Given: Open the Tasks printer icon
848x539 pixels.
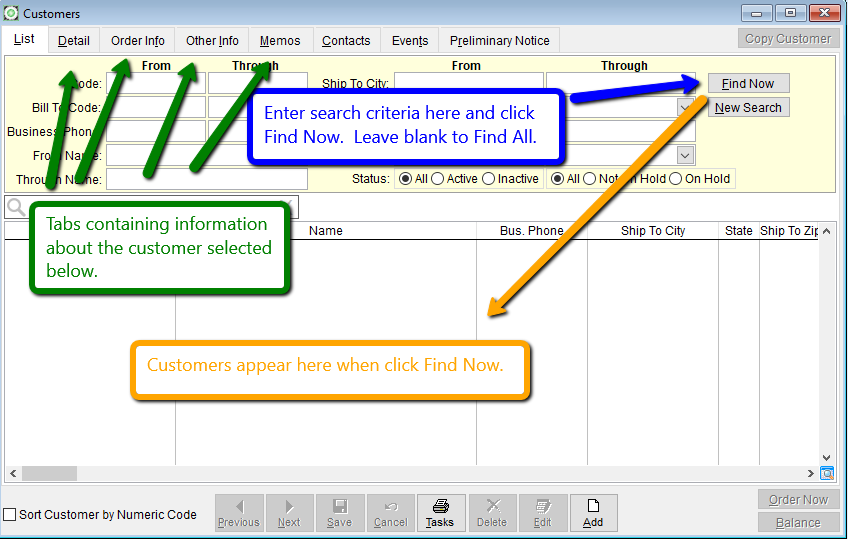Looking at the screenshot, I should tap(440, 507).
